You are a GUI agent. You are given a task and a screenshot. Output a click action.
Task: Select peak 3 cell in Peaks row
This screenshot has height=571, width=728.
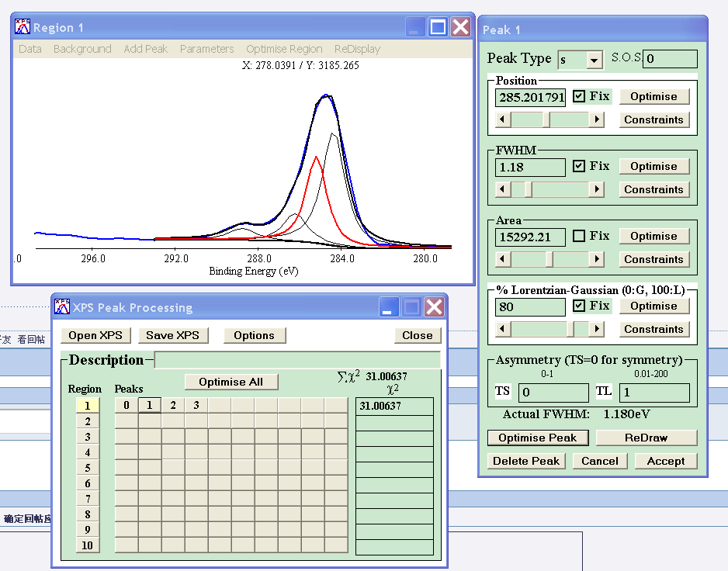pyautogui.click(x=196, y=405)
